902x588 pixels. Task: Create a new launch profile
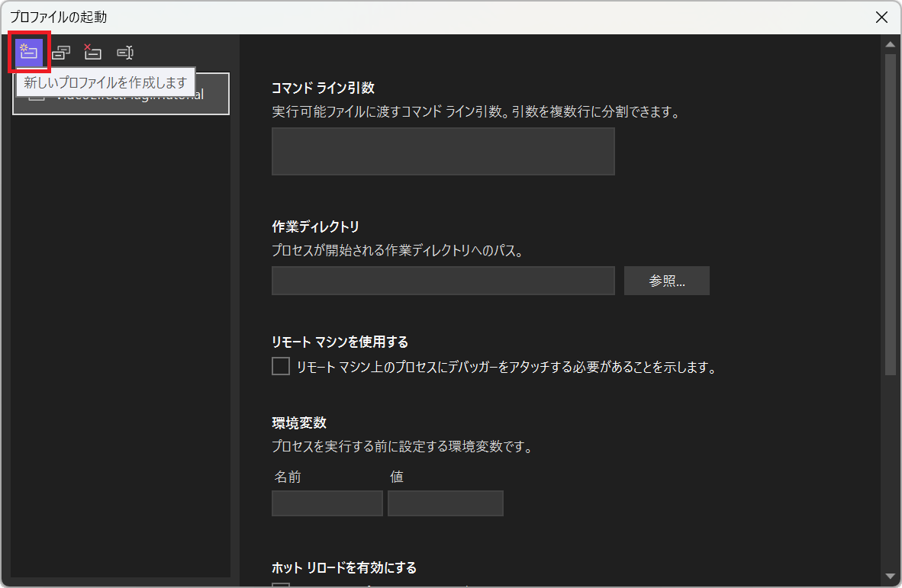(29, 53)
